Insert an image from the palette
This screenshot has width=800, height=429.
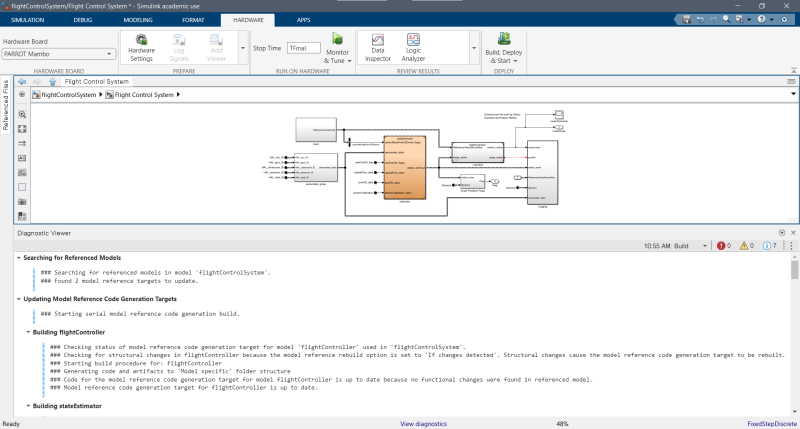(x=22, y=172)
